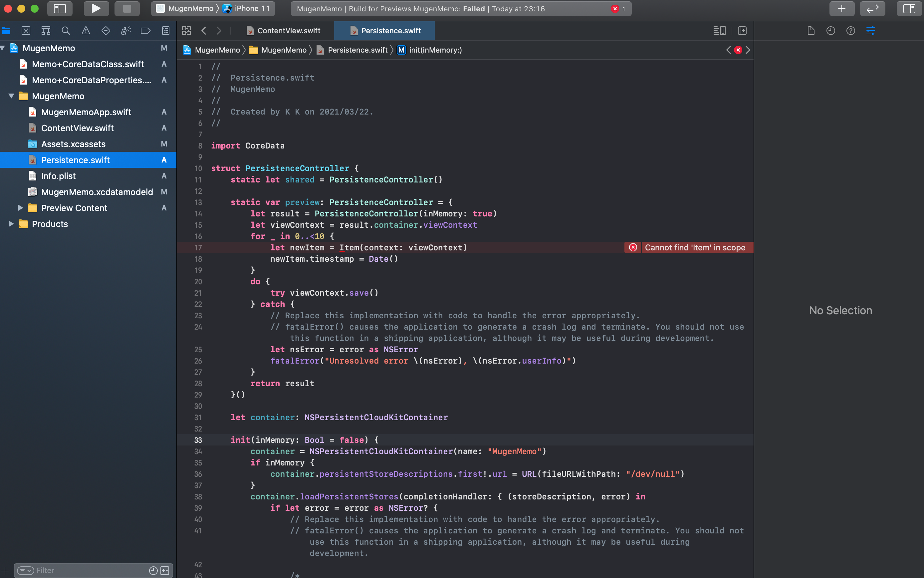The image size is (924, 578).
Task: Click line number 33 gutter
Action: [198, 440]
